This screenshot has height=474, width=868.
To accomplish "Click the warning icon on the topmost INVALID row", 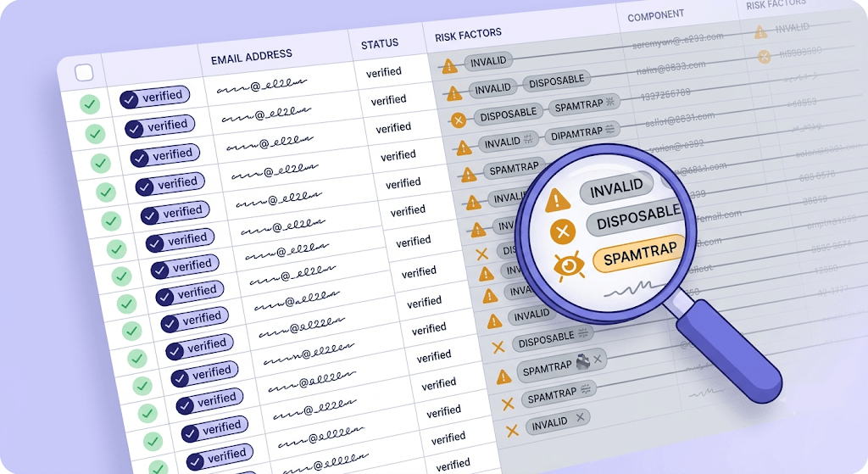I will click(x=449, y=67).
